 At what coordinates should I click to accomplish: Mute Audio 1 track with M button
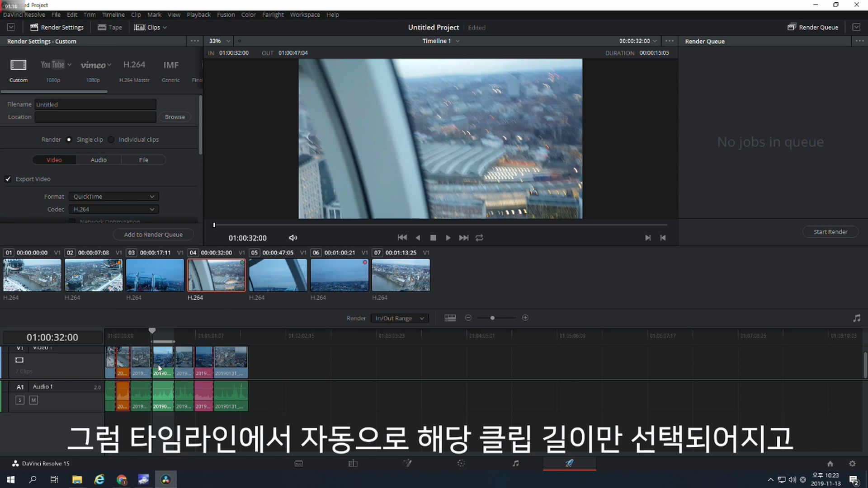33,400
